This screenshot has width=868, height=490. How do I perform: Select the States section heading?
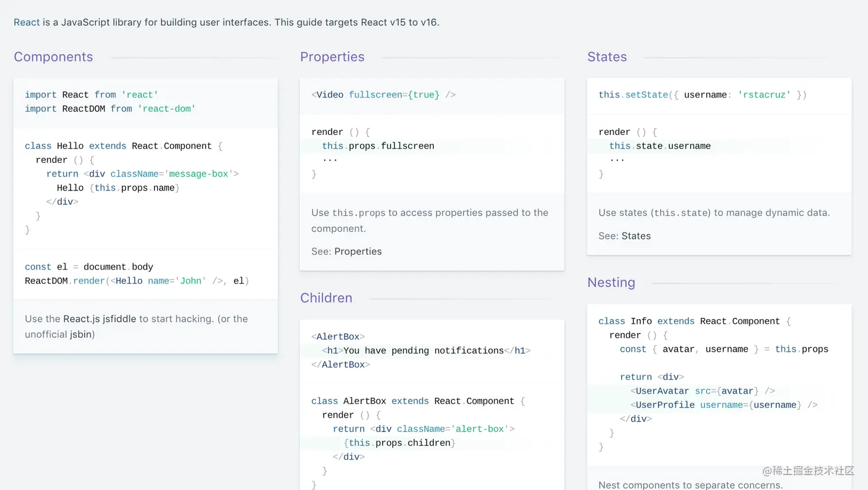pos(607,57)
